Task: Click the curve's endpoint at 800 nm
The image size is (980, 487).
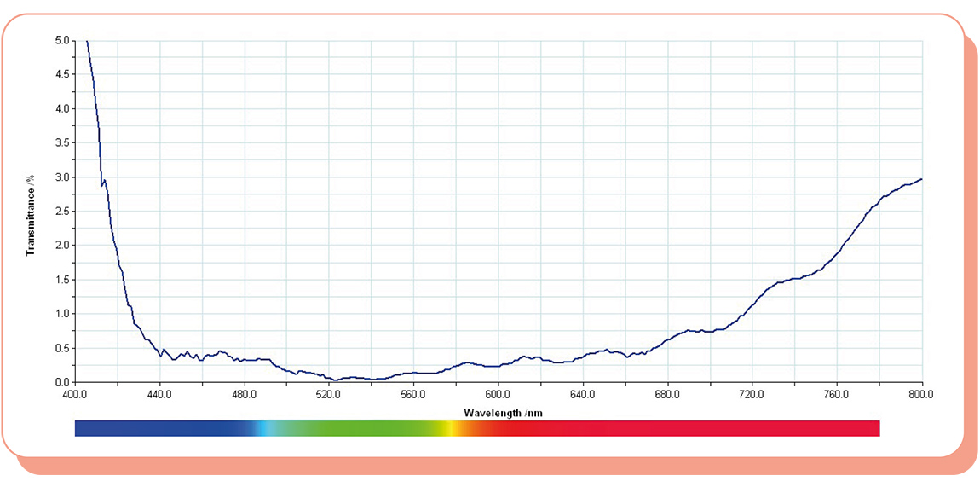Action: (921, 179)
